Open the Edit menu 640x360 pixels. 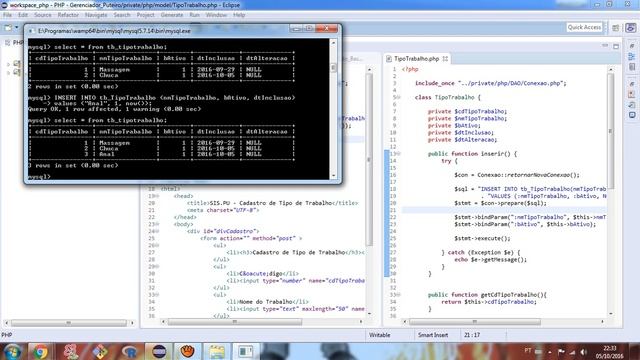coord(23,15)
